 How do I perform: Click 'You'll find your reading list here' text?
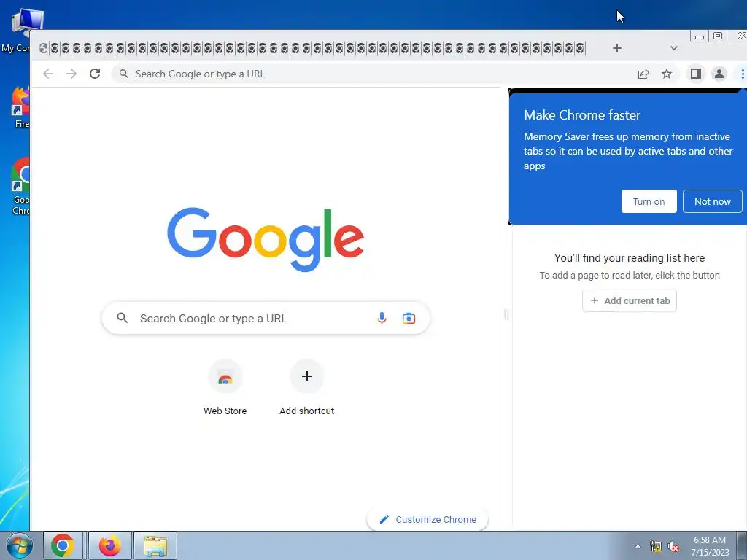click(x=630, y=258)
